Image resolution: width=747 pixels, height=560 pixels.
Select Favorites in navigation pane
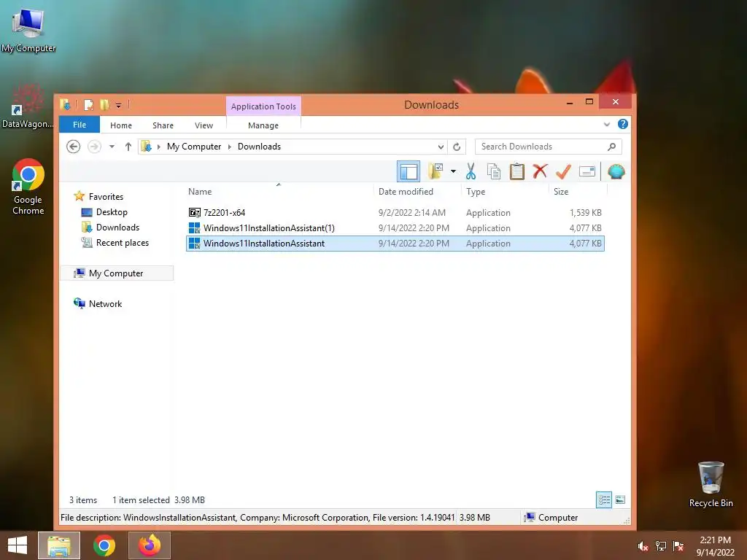(x=106, y=196)
